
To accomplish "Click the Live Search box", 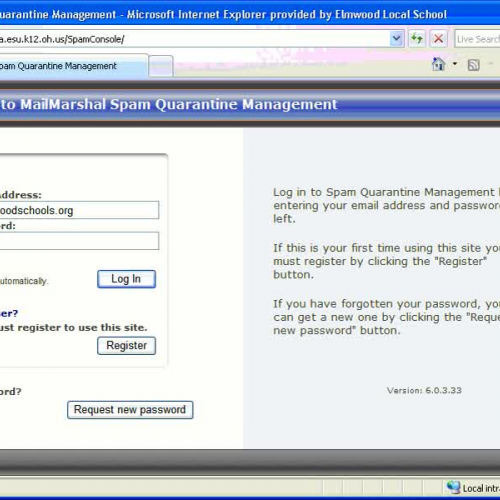I will (x=477, y=39).
